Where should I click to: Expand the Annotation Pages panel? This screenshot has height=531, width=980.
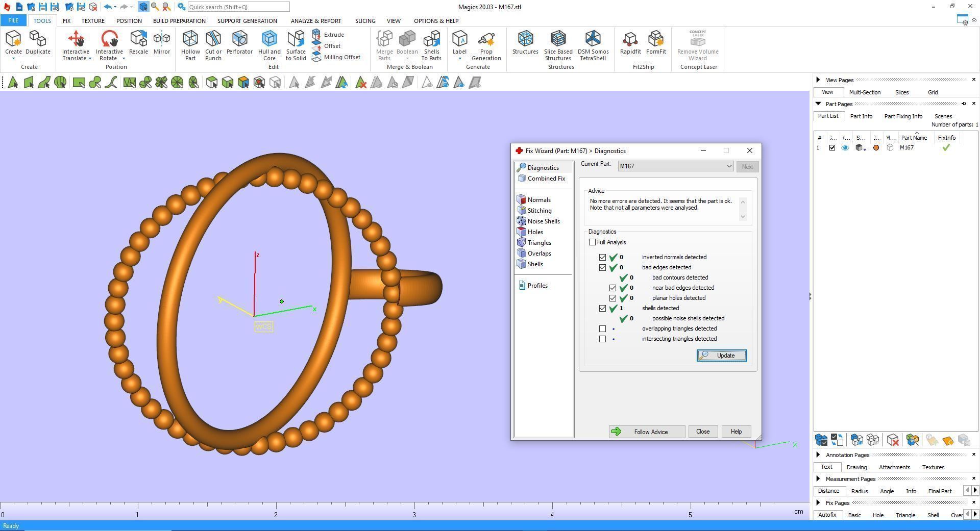point(818,455)
